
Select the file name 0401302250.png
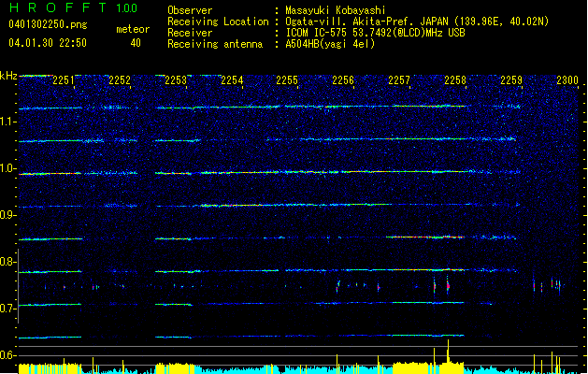tap(48, 24)
